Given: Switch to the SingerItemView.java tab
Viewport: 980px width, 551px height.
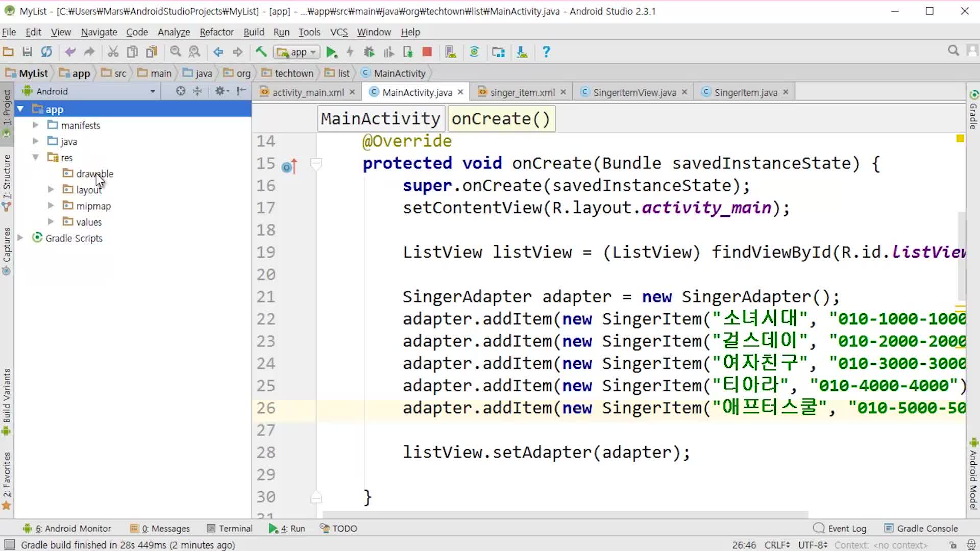Looking at the screenshot, I should pos(634,92).
